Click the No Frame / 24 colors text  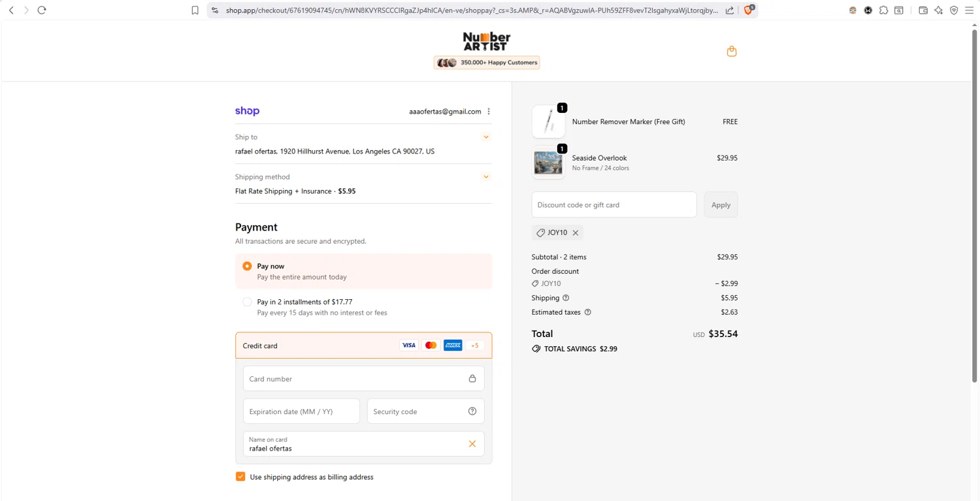pyautogui.click(x=601, y=169)
